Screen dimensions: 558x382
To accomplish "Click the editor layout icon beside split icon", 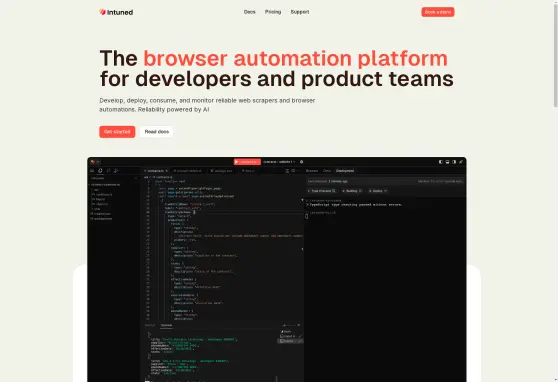I will coord(293,171).
